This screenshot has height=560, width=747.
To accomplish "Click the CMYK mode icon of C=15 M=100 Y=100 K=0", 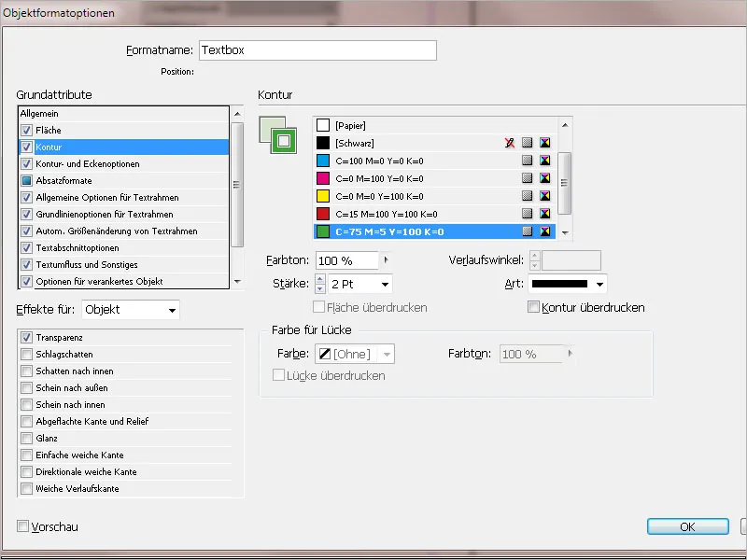I will (545, 214).
